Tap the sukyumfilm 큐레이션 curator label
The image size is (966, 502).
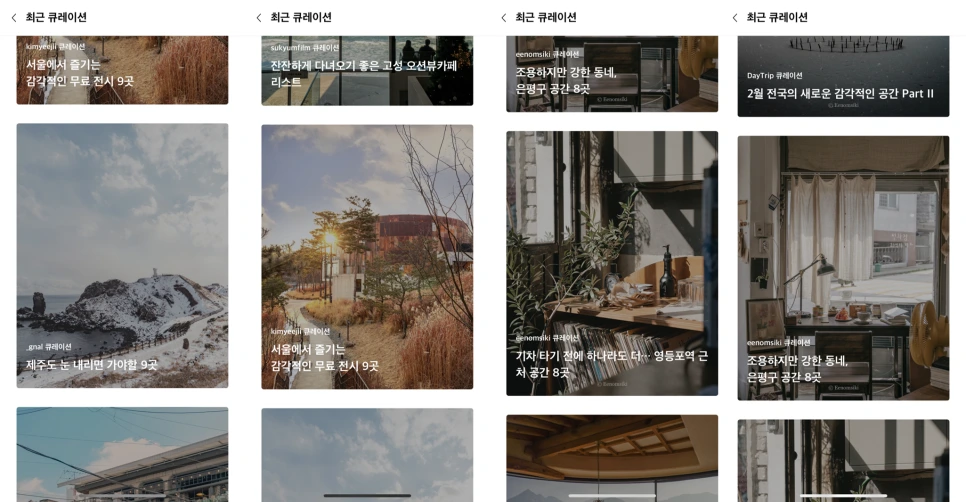305,47
